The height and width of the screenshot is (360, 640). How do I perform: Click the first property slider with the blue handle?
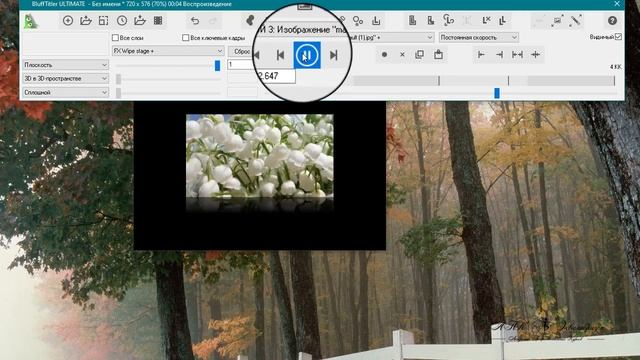pos(217,65)
